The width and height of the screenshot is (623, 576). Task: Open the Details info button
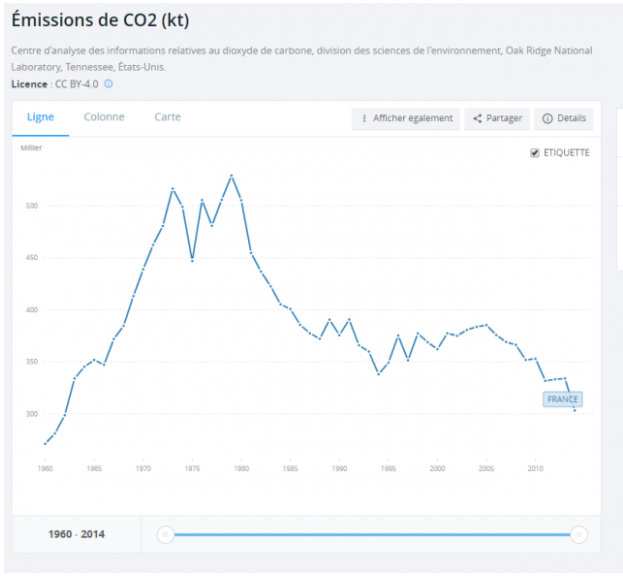click(x=564, y=118)
